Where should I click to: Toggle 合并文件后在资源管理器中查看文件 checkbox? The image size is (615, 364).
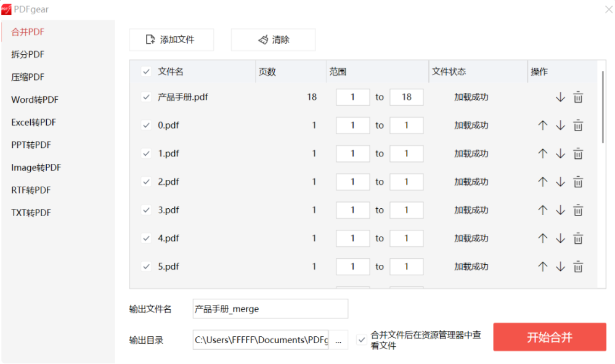coord(362,340)
